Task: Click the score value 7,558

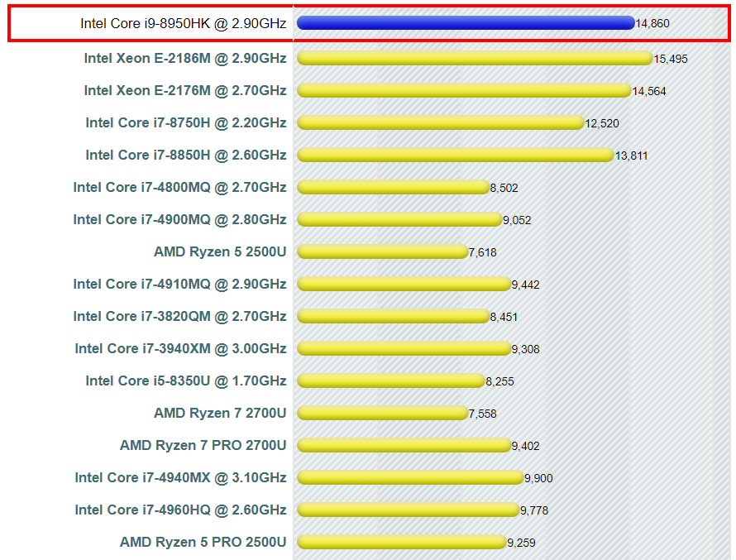Action: pyautogui.click(x=482, y=414)
